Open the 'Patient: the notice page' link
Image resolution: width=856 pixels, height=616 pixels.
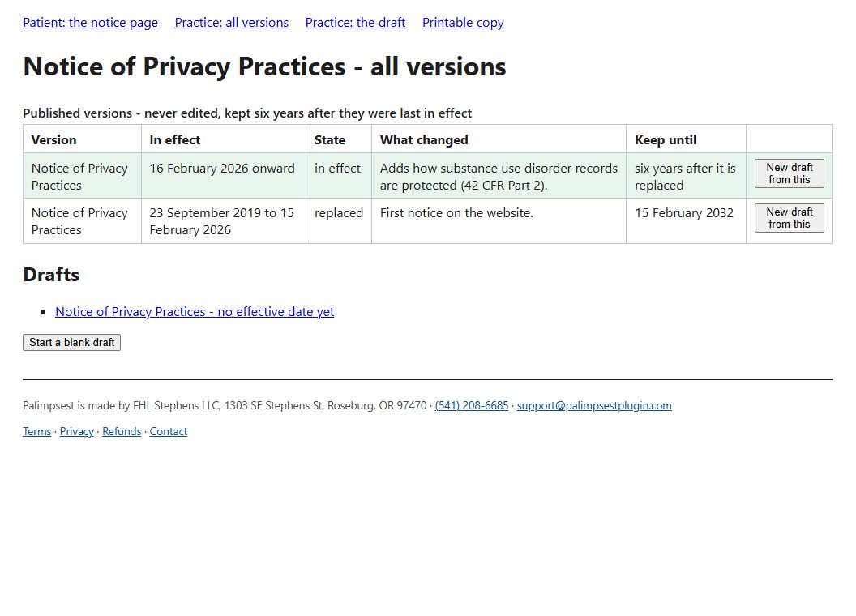click(90, 23)
